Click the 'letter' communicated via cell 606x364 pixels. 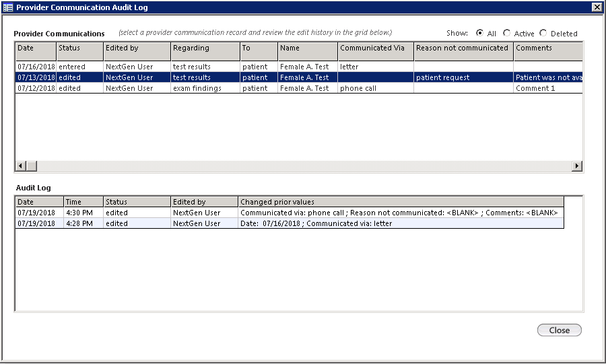(376, 67)
